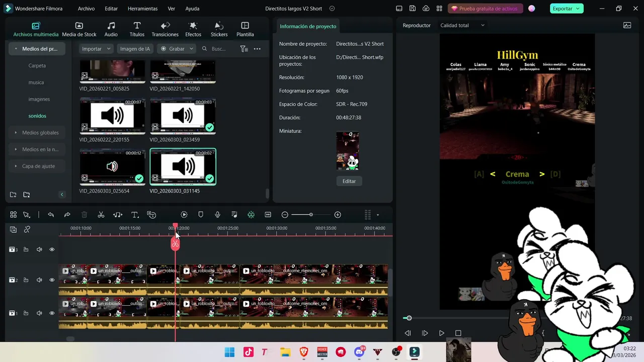Lock track 2 with the padlock icon
Screen dimensions: 644x362
point(26,280)
